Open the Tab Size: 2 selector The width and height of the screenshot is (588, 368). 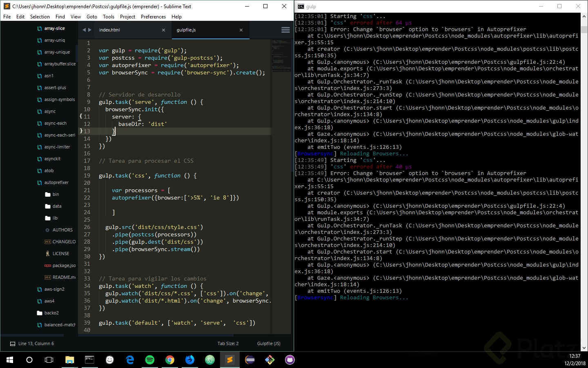228,343
